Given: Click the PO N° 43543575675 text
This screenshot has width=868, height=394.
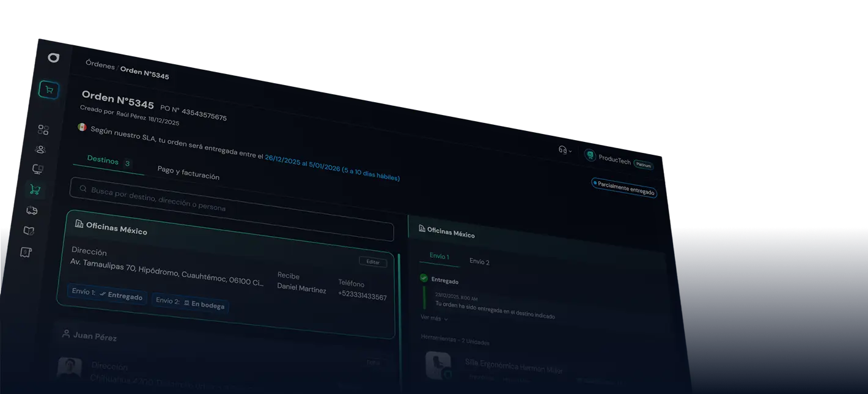Looking at the screenshot, I should point(193,113).
